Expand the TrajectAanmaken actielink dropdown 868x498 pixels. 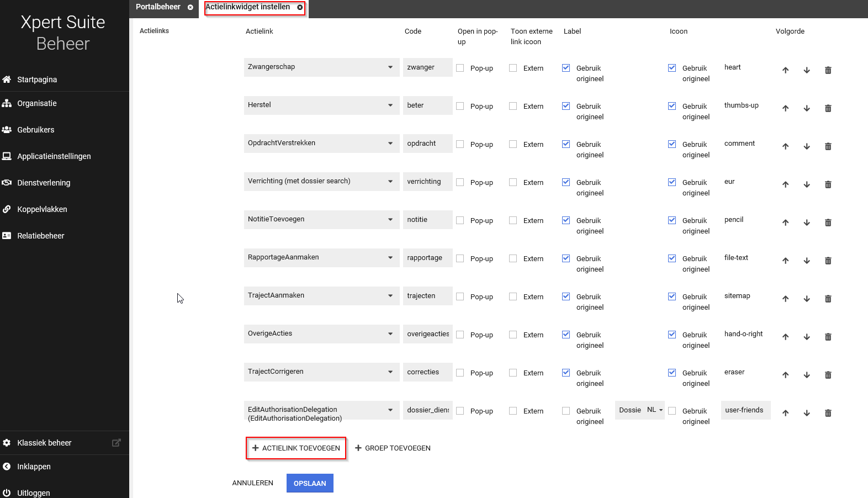[x=321, y=295]
